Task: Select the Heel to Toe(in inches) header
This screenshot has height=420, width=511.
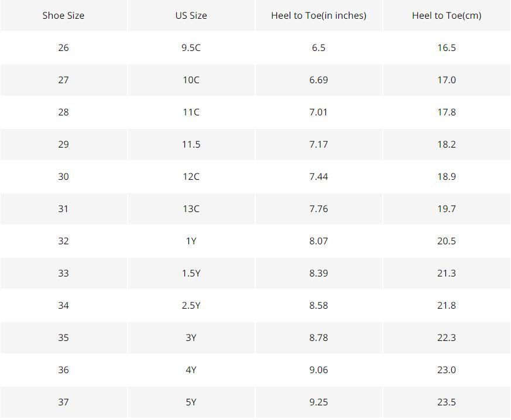Action: pos(319,16)
